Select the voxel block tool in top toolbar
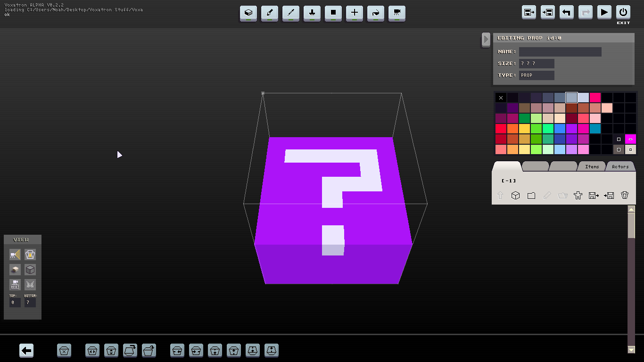644x362 pixels. pos(248,13)
